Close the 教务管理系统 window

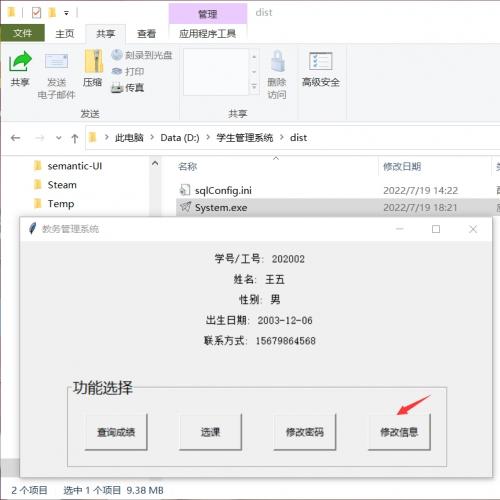[x=473, y=229]
